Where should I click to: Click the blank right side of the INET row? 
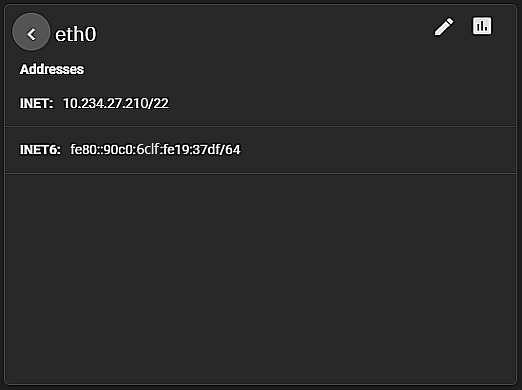tap(343, 103)
